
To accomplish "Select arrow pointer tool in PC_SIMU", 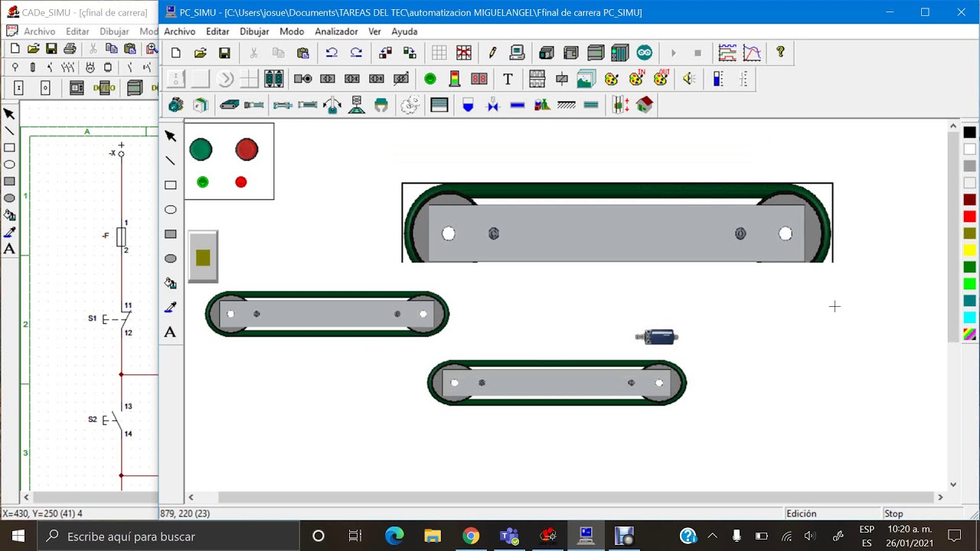I will click(x=171, y=136).
